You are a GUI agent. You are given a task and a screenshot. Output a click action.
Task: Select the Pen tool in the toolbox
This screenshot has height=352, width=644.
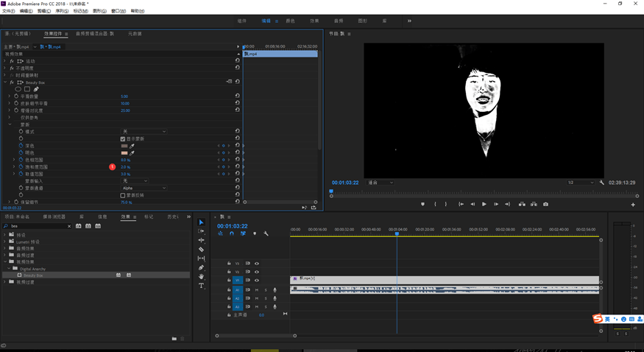click(201, 268)
